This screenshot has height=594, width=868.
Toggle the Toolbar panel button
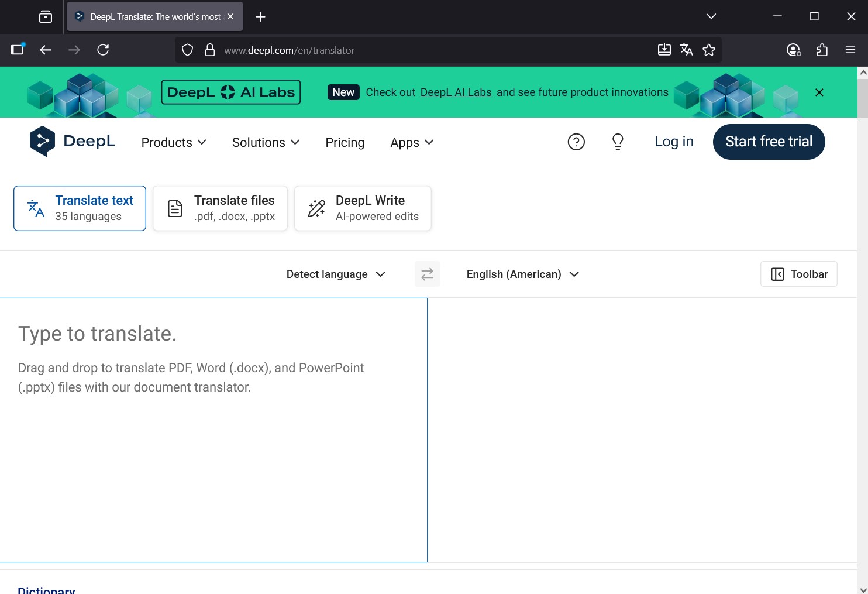798,274
